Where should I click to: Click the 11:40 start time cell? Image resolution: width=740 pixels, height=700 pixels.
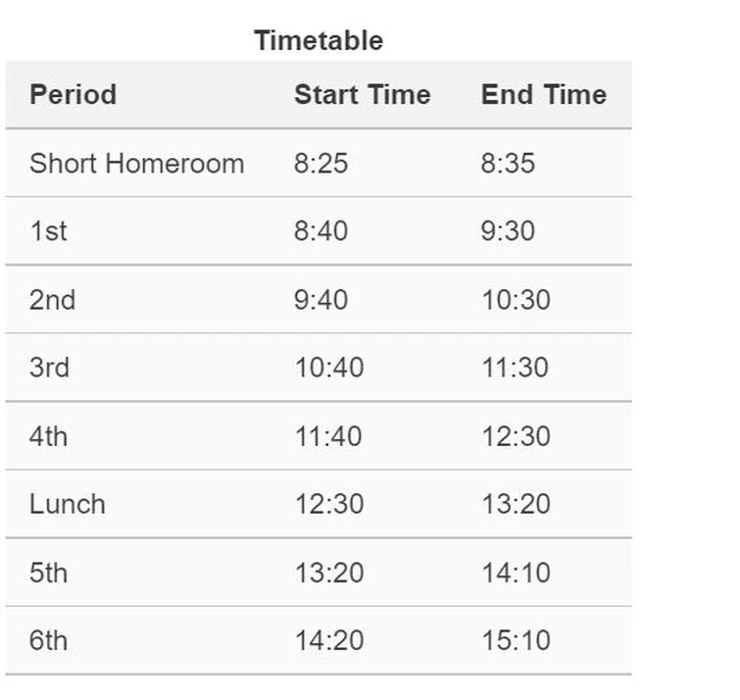(328, 435)
